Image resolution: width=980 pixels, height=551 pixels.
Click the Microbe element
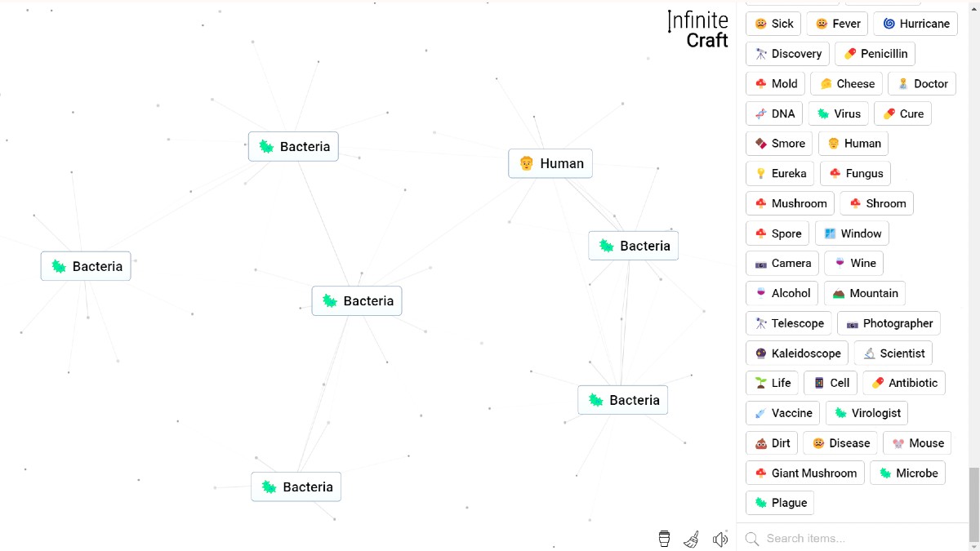click(907, 473)
